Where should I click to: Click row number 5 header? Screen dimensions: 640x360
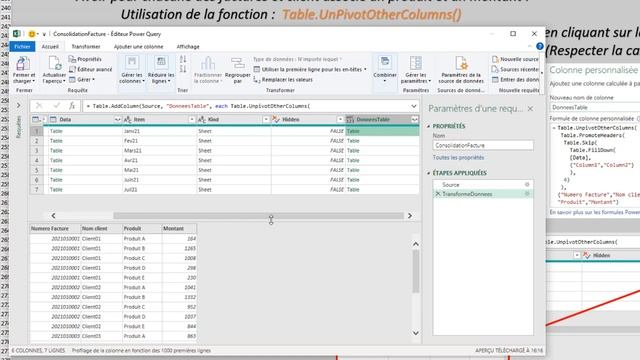pyautogui.click(x=37, y=170)
